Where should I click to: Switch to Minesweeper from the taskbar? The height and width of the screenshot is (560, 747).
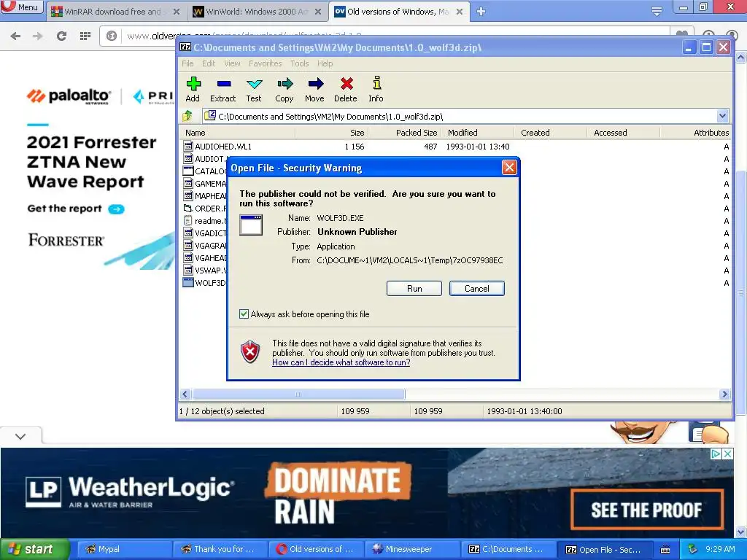(x=413, y=550)
